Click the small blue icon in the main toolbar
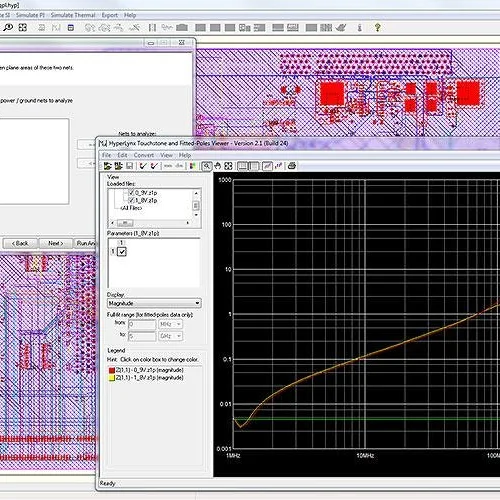The height and width of the screenshot is (500, 500). coord(71,28)
